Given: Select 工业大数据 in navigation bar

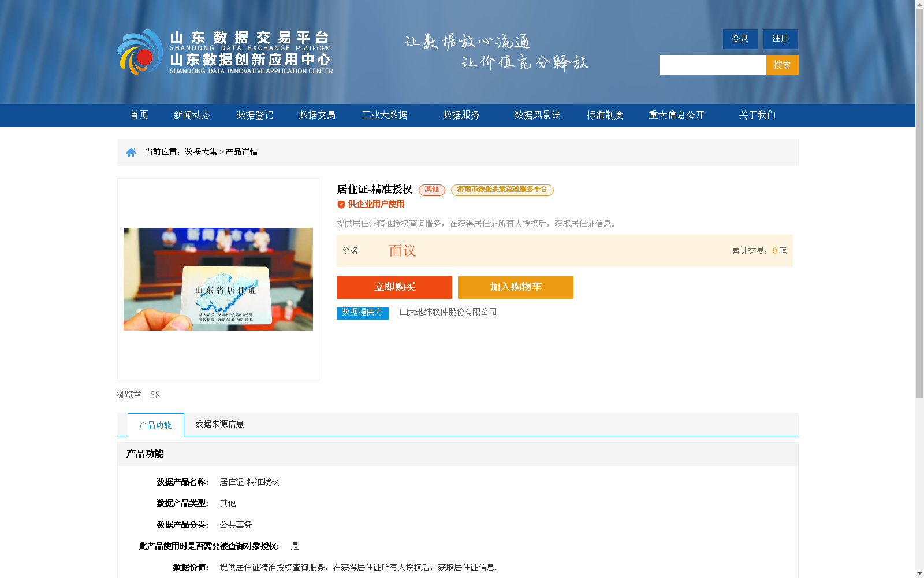Looking at the screenshot, I should 385,115.
